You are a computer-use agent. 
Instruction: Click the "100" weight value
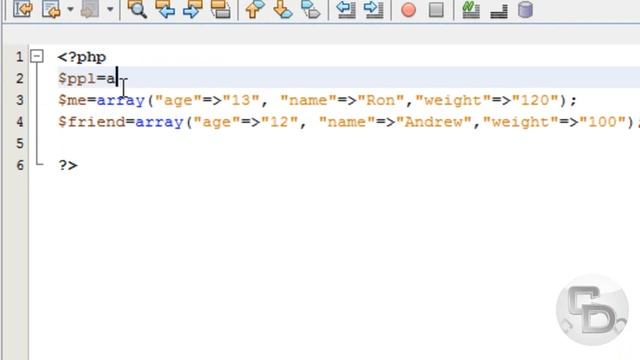click(603, 122)
